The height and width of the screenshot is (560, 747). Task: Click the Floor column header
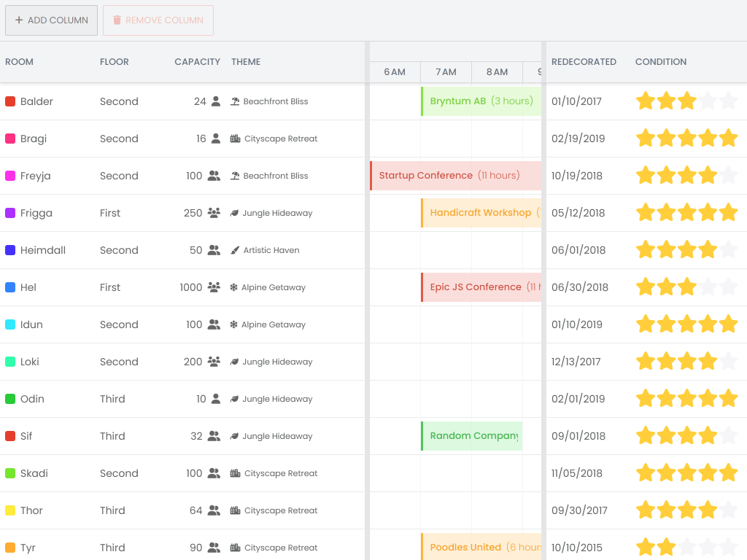tap(115, 62)
